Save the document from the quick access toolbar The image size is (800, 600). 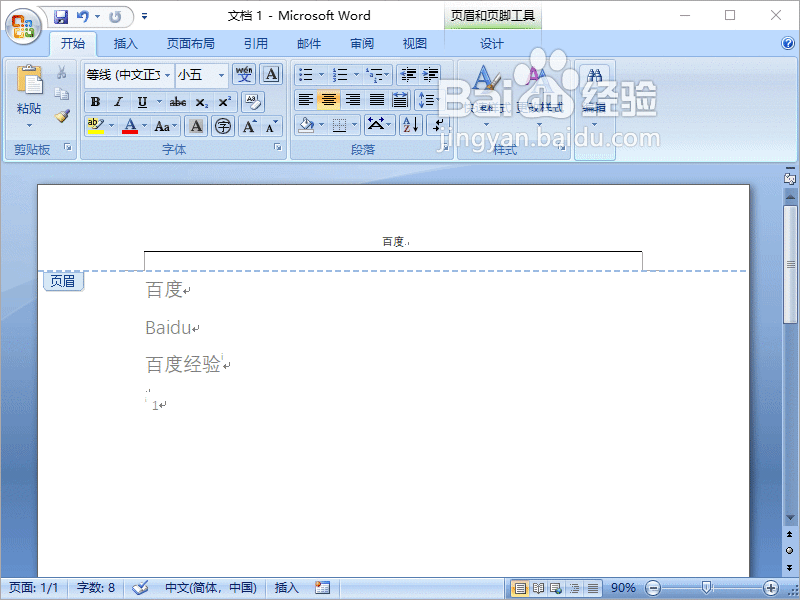(x=61, y=17)
